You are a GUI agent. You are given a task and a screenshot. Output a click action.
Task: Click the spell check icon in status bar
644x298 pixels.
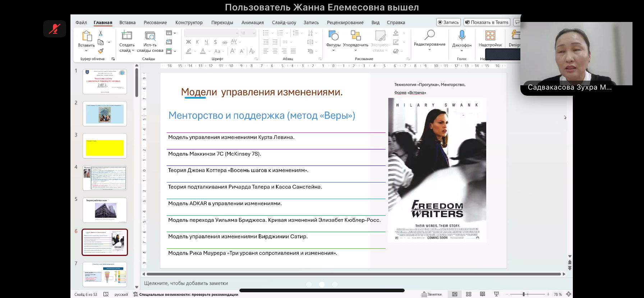point(106,294)
